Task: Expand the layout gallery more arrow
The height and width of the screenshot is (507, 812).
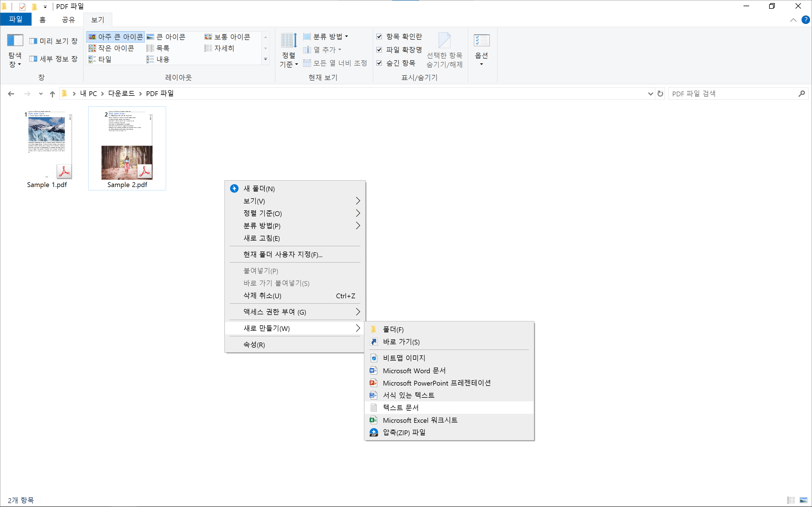Action: pos(265,59)
